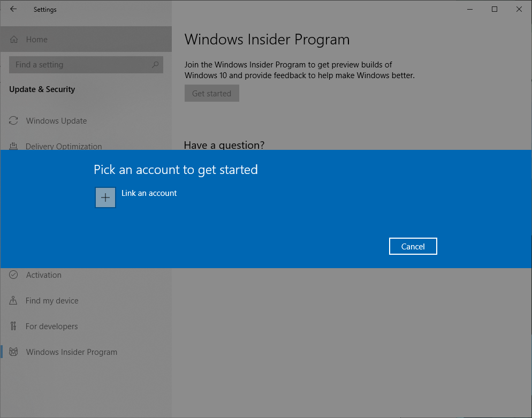Open the Activation settings page
This screenshot has height=418, width=532.
(43, 275)
